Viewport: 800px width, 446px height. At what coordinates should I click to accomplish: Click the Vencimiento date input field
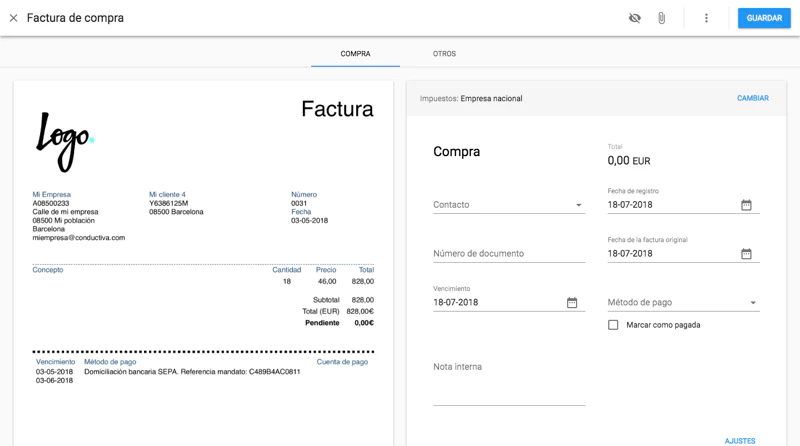click(495, 303)
